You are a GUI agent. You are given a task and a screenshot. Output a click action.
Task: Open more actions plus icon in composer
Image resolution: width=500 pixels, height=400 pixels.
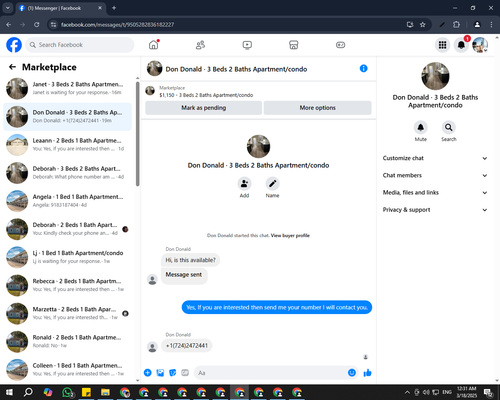tap(148, 373)
